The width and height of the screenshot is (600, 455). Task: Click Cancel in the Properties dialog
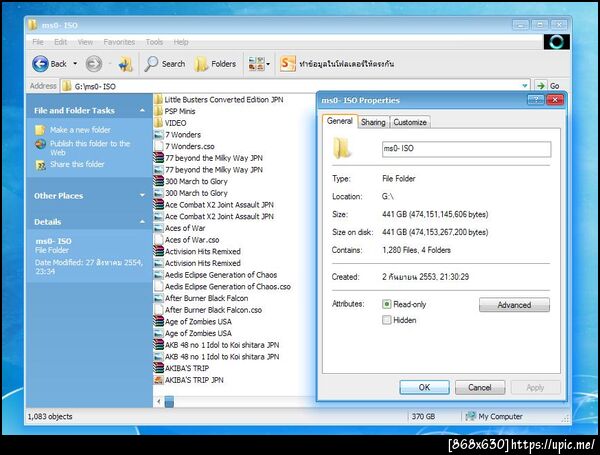tap(480, 387)
